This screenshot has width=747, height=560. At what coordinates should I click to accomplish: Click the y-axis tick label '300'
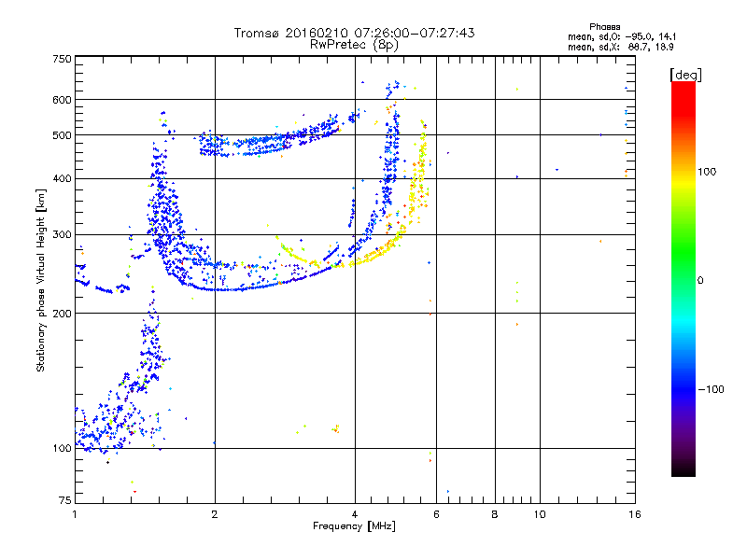tap(62, 235)
